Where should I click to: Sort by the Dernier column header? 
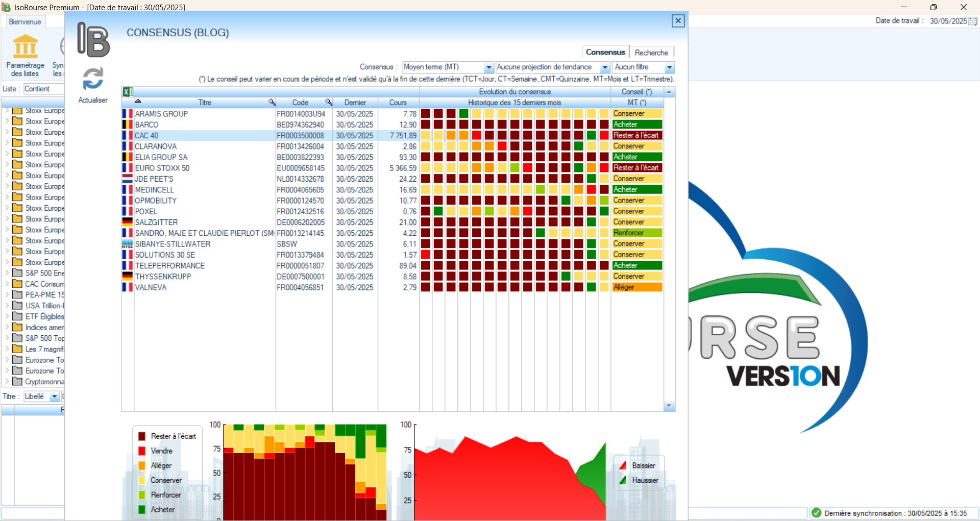[355, 103]
